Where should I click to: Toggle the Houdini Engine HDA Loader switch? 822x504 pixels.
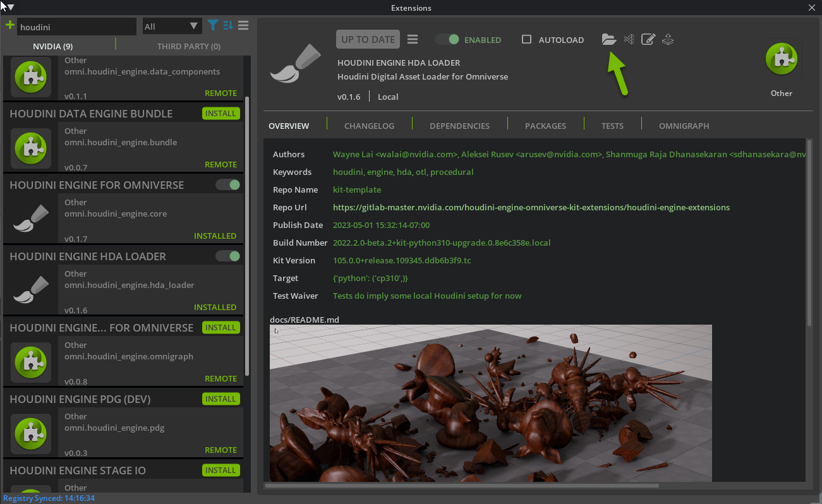click(x=227, y=256)
